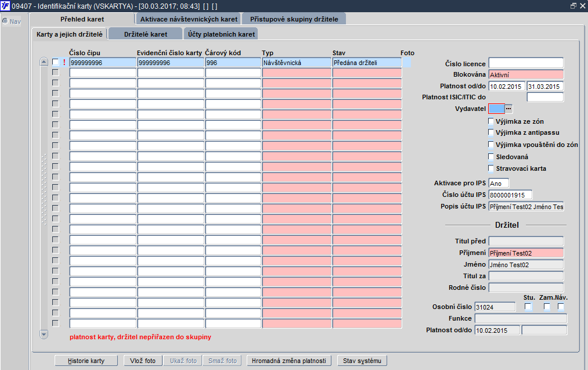Enable Výjimka z antipassu checkbox
The image size is (588, 370).
click(x=491, y=132)
